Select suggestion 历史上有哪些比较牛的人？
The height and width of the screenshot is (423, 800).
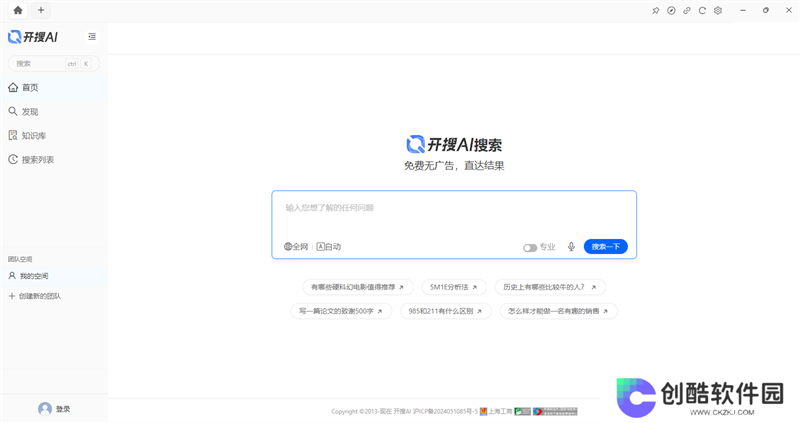(x=549, y=287)
